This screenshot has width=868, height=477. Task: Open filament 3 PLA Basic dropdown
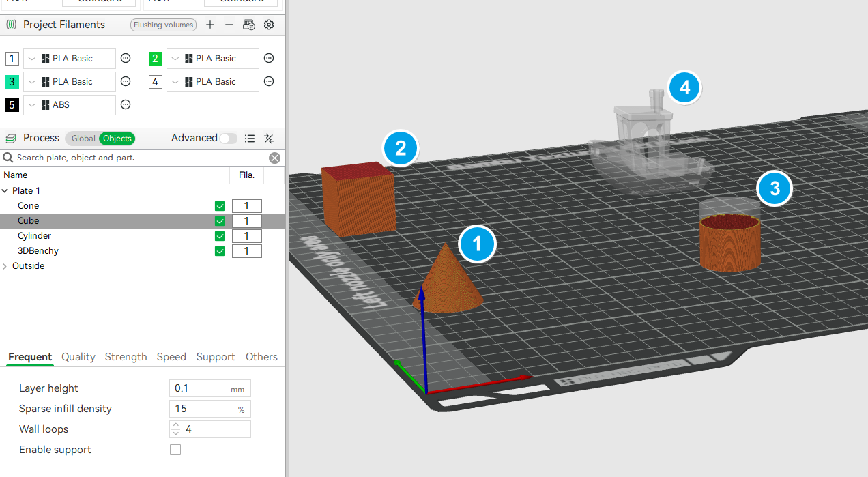click(70, 82)
